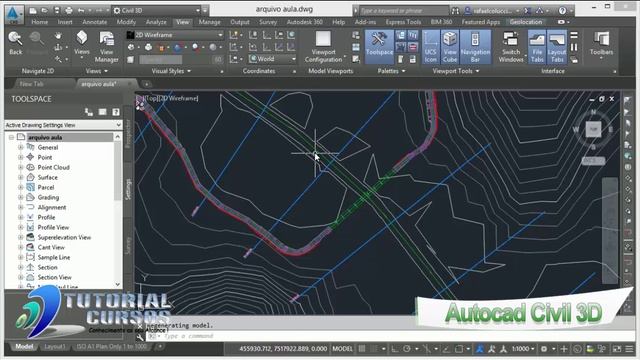This screenshot has width=640, height=360.
Task: Expand the Point settings node
Action: coord(20,157)
